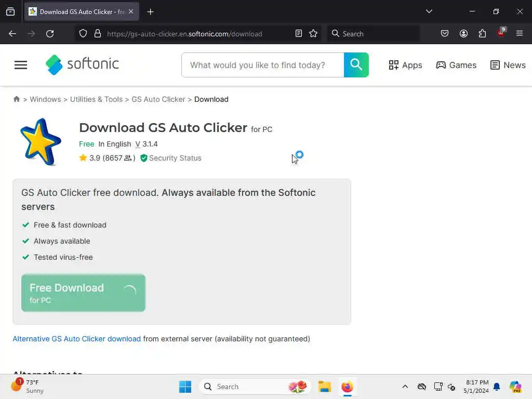This screenshot has height=399, width=532.
Task: Close the Download GS Auto Clicker tab
Action: (131, 11)
